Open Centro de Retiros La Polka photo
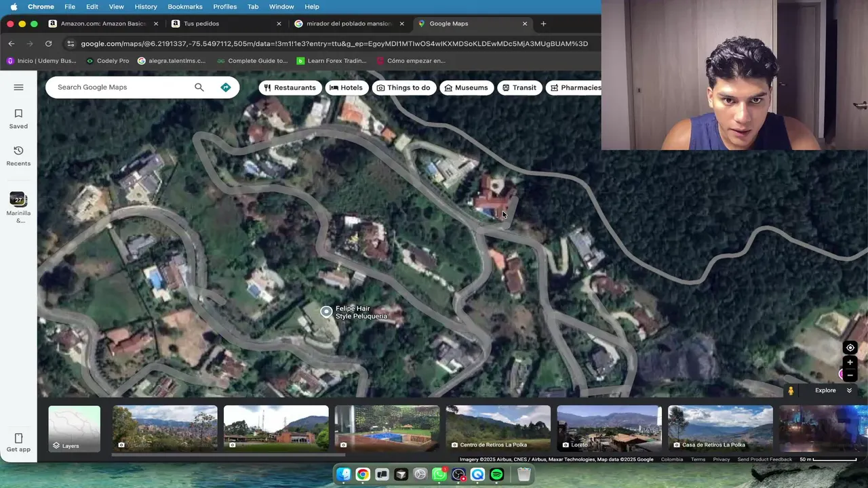Screen dimensions: 868x488 pyautogui.click(x=498, y=428)
